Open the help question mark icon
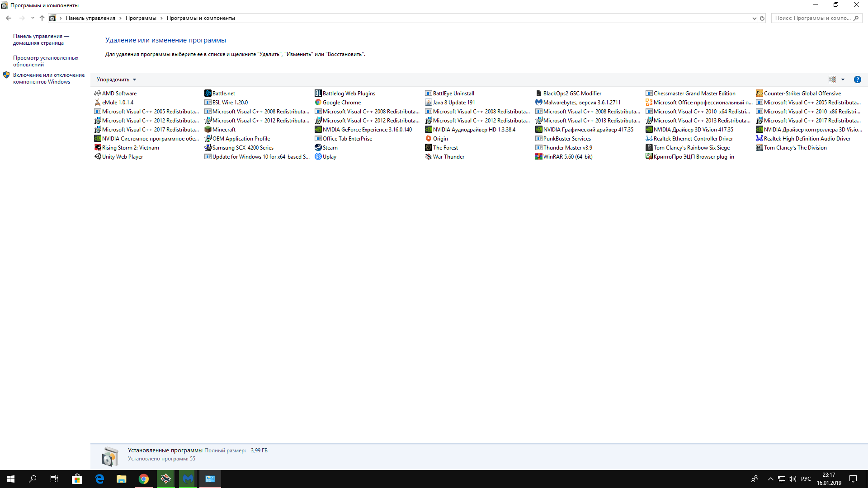Image resolution: width=868 pixels, height=488 pixels. [x=857, y=80]
